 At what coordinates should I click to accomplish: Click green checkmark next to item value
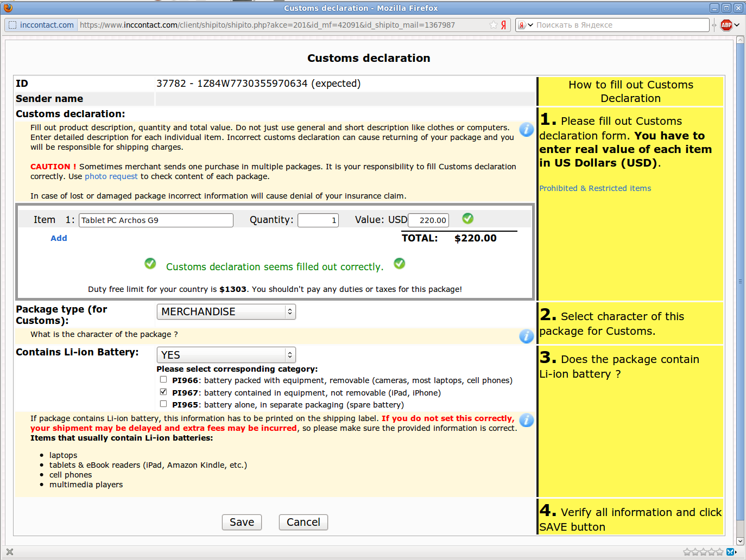pyautogui.click(x=467, y=218)
